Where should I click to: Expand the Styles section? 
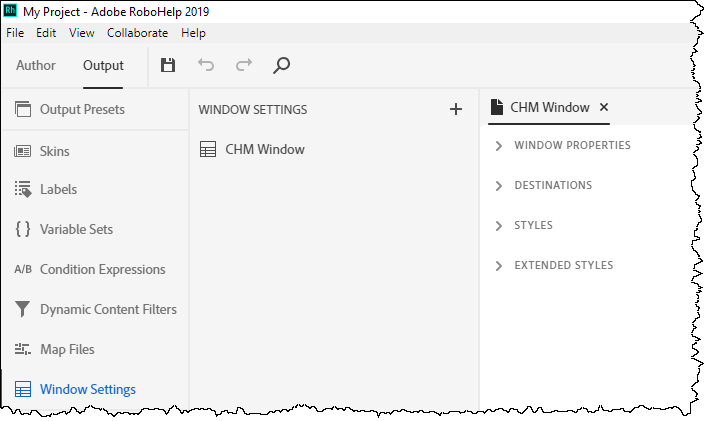coord(500,226)
